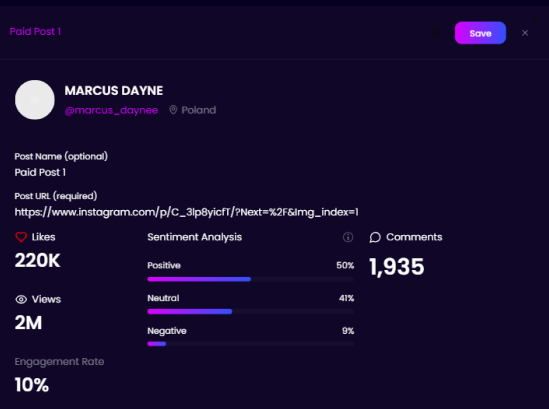The width and height of the screenshot is (549, 409).
Task: Click the speech bubble Comments icon
Action: [375, 237]
